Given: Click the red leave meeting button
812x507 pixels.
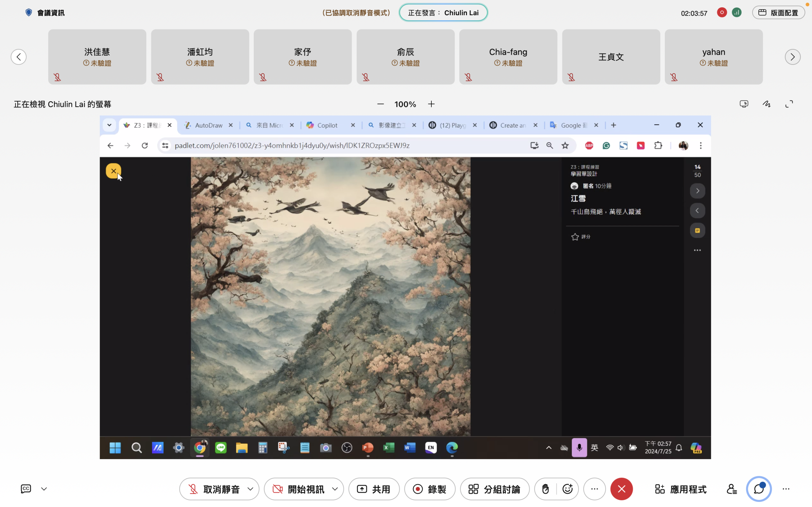Looking at the screenshot, I should (621, 489).
